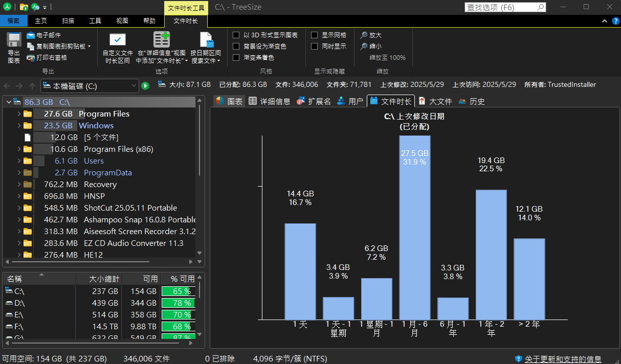Open 自定义文件时长区间 settings
This screenshot has width=621, height=364.
[118, 49]
